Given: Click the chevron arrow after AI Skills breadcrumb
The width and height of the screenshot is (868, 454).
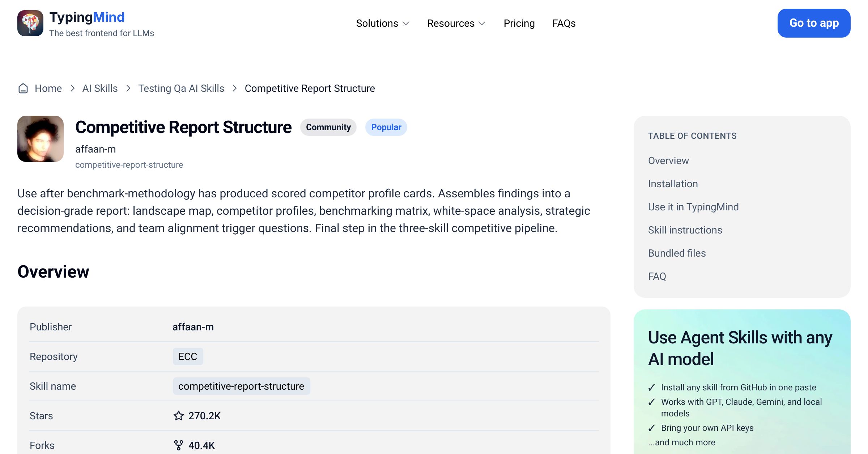Looking at the screenshot, I should (128, 89).
